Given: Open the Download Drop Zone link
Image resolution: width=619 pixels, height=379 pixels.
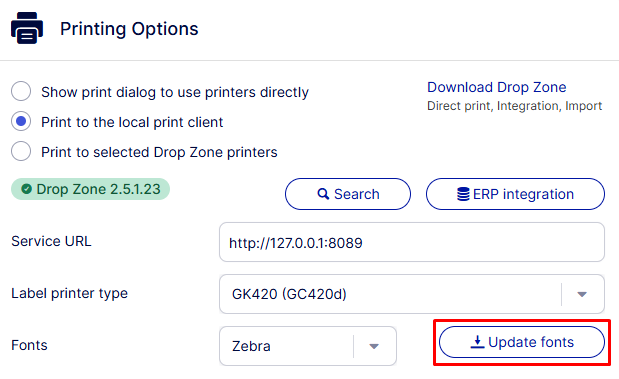Looking at the screenshot, I should (497, 87).
